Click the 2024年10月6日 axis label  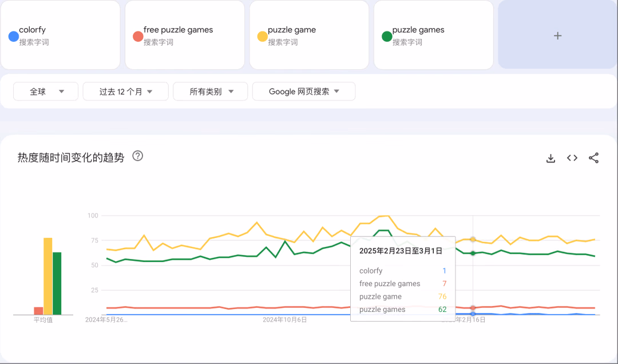285,319
